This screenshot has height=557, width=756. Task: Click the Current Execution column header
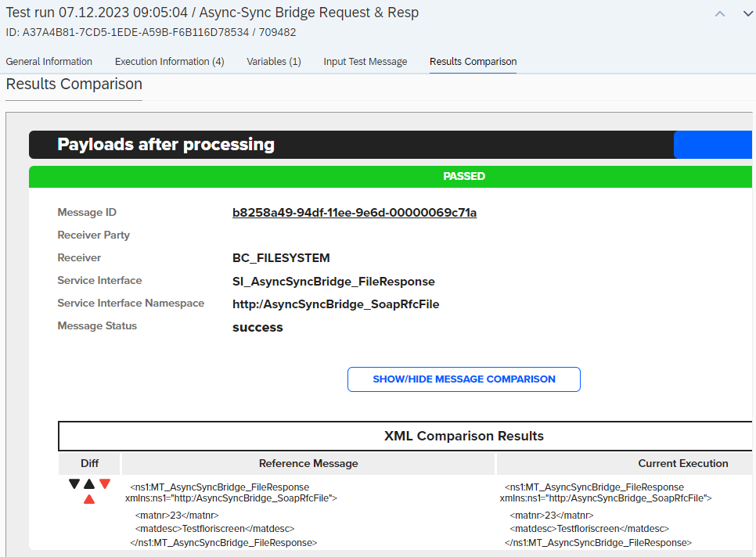click(x=682, y=464)
